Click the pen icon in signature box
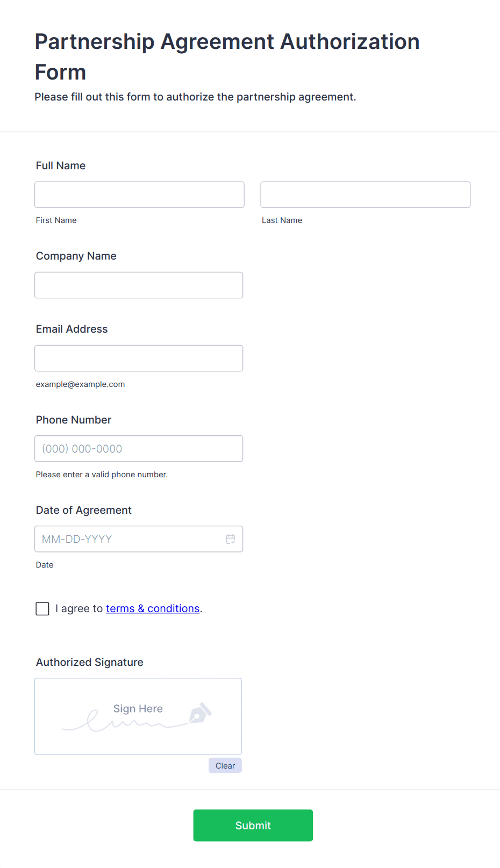 (200, 713)
